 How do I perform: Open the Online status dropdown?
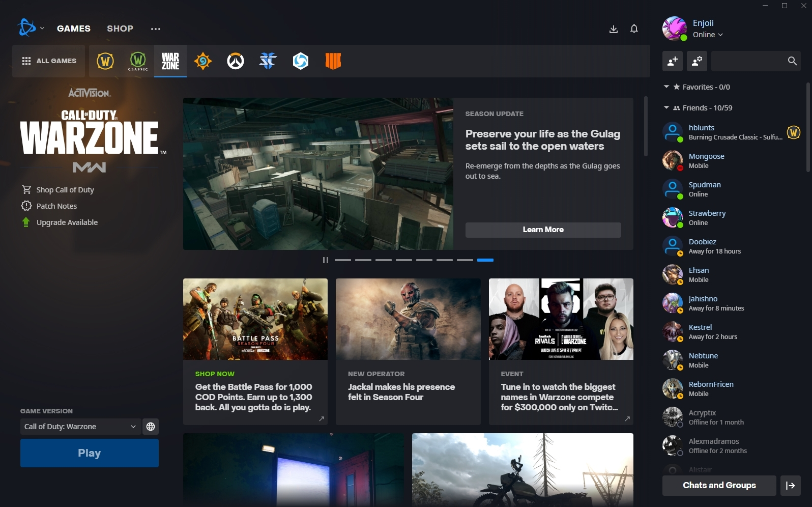(708, 35)
